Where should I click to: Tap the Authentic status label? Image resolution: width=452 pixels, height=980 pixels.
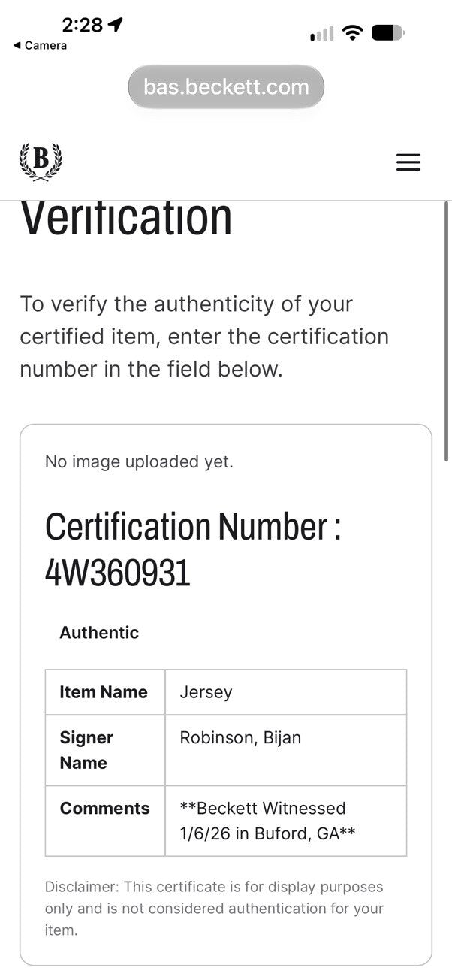[99, 632]
